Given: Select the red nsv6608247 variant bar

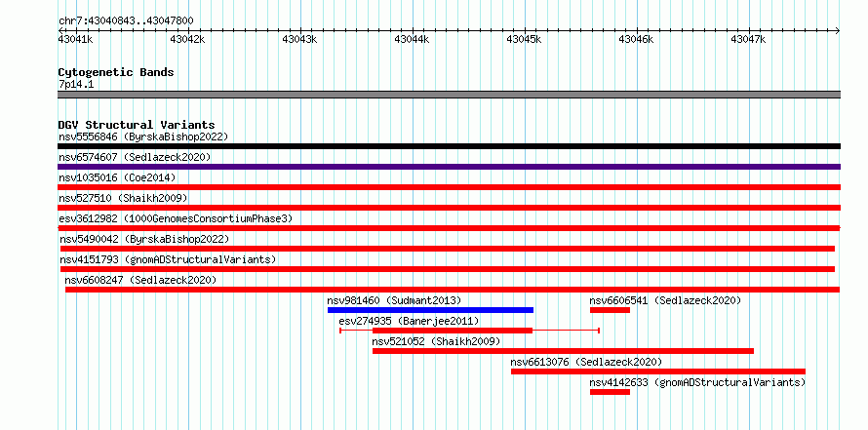Looking at the screenshot, I should 453,290.
